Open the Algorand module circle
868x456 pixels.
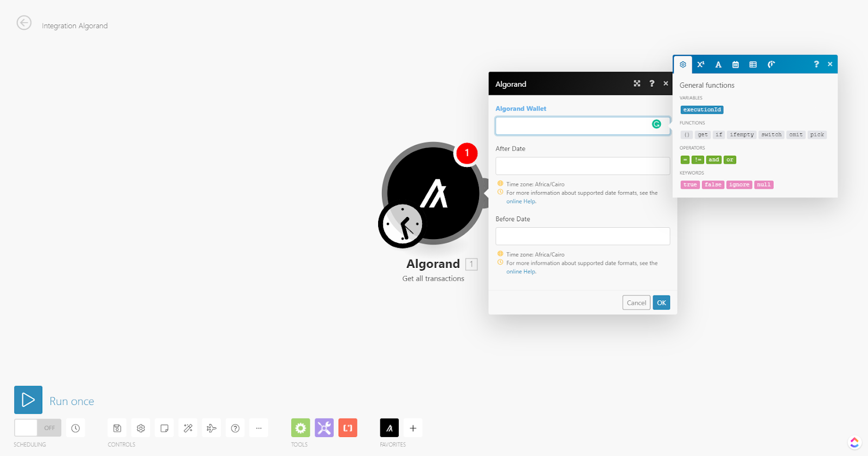click(x=433, y=192)
